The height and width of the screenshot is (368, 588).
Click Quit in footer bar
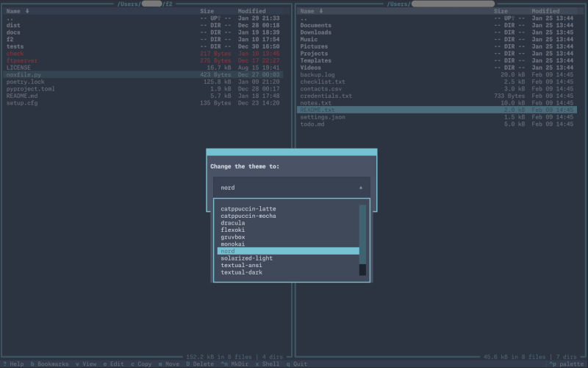tap(297, 364)
